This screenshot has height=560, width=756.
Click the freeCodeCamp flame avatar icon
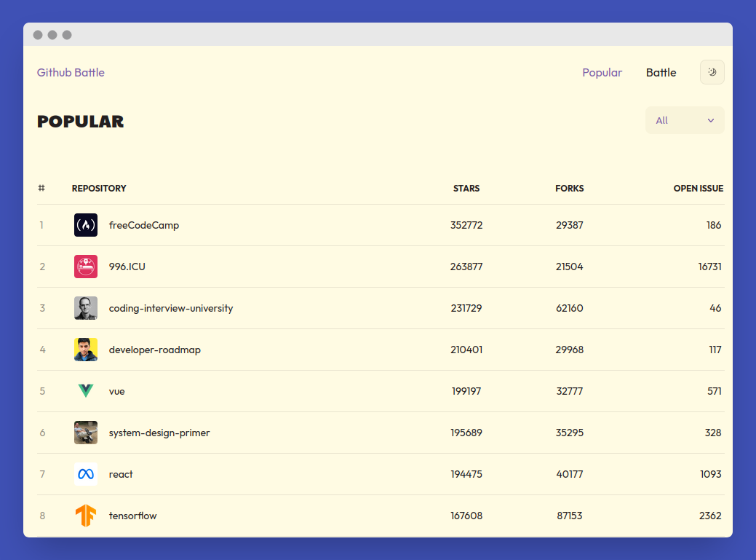tap(86, 225)
